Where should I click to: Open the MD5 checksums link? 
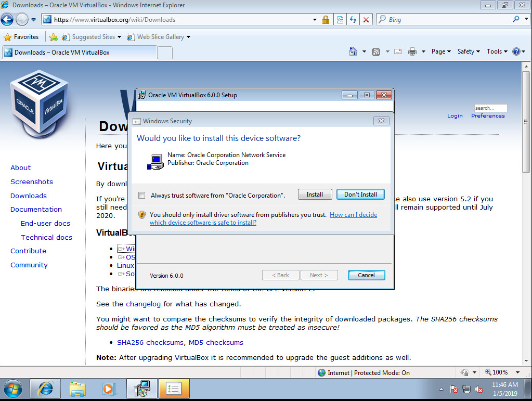[216, 343]
